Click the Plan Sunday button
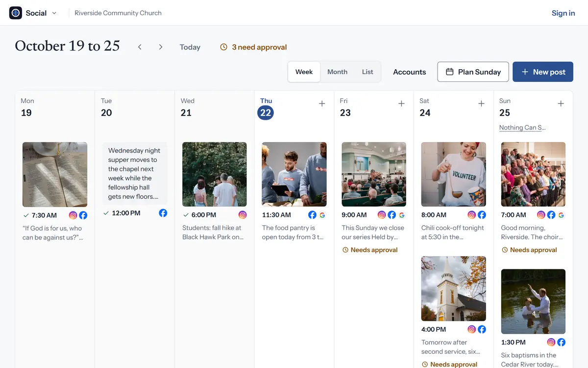 pyautogui.click(x=473, y=72)
